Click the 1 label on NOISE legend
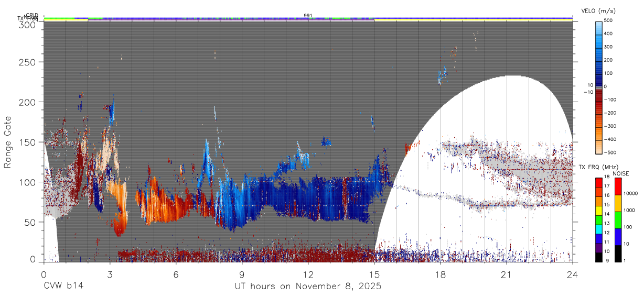 (x=625, y=260)
